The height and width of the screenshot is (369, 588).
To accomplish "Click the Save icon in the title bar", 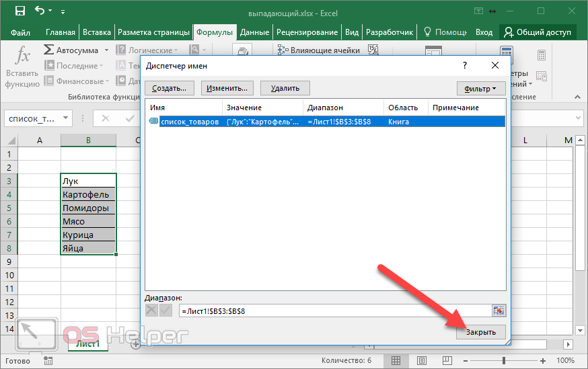I will (20, 11).
